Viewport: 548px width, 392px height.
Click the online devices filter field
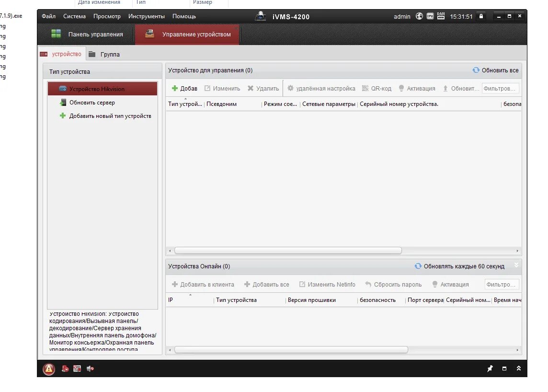(502, 284)
